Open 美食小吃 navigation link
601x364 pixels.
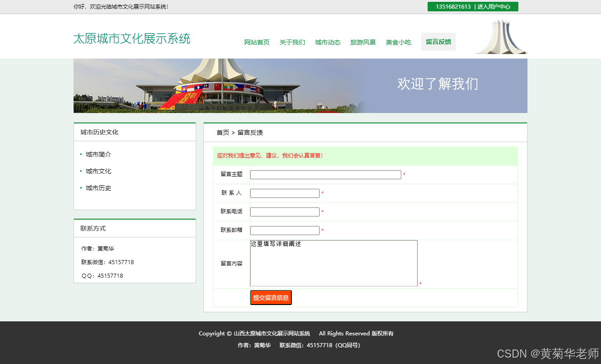point(399,42)
